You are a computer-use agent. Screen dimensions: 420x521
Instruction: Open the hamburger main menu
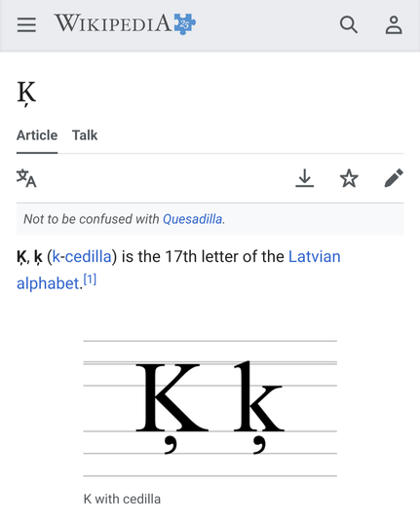[26, 25]
